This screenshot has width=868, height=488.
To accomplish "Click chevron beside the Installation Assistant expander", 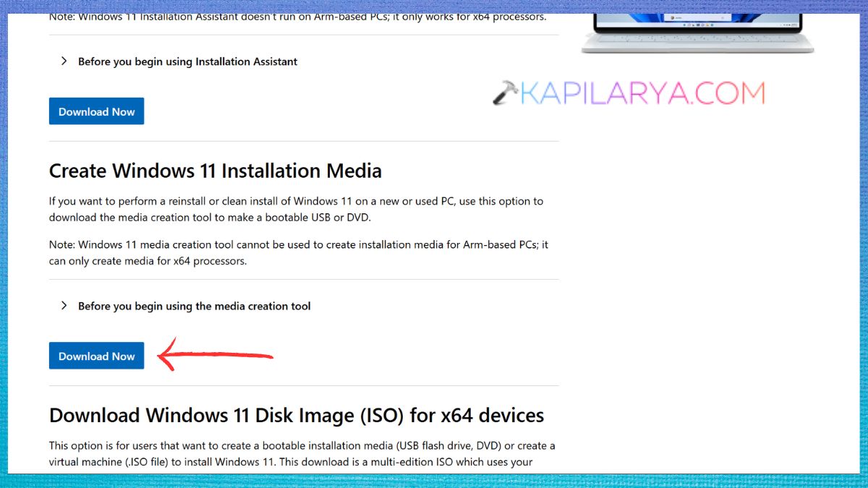I will pos(64,61).
